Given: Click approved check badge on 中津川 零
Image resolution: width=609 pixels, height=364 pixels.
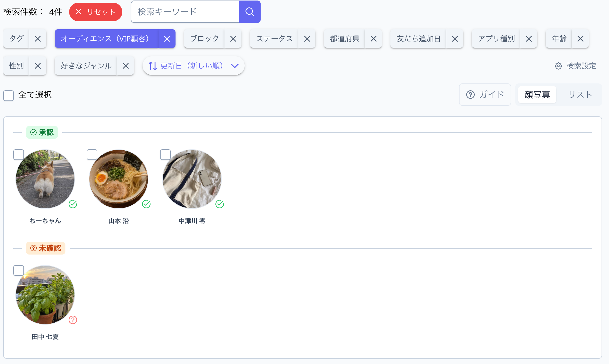Looking at the screenshot, I should pyautogui.click(x=220, y=204).
